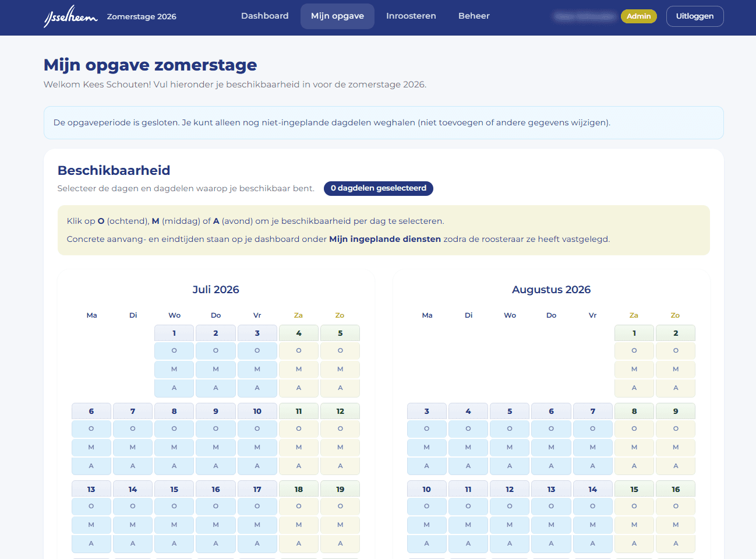
Task: Toggle middag (M) for 14 augustus
Action: (592, 525)
